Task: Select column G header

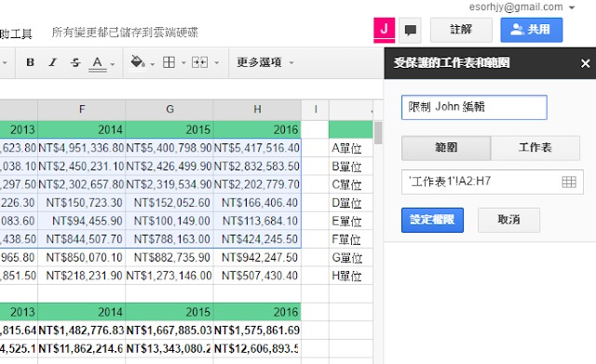Action: pos(169,110)
